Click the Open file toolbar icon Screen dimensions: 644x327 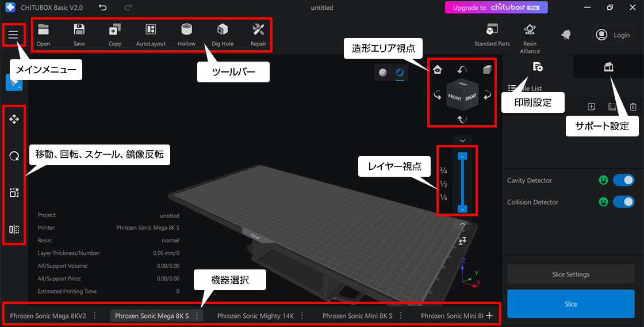(x=43, y=35)
